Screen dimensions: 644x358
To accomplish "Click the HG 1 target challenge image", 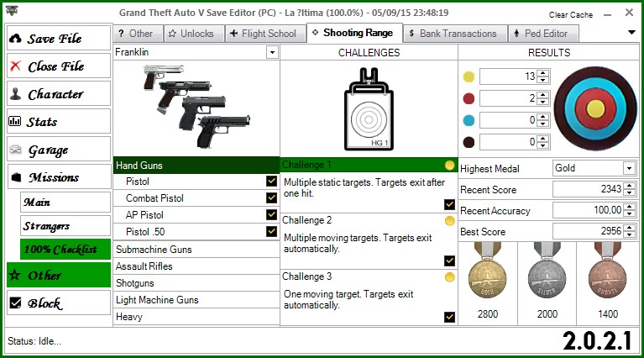I will (369, 109).
